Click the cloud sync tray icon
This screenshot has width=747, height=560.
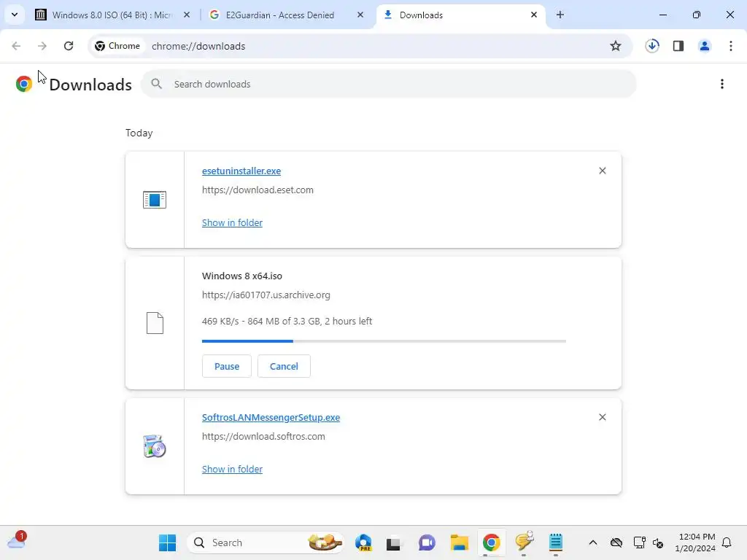tap(616, 542)
